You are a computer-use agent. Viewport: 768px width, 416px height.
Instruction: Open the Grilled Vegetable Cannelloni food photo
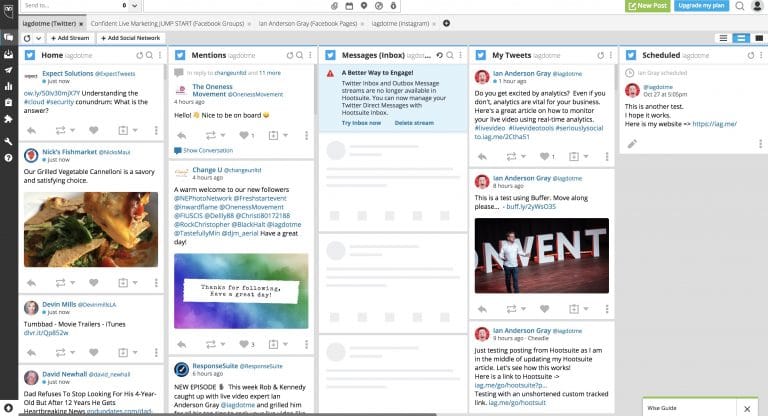click(x=91, y=229)
